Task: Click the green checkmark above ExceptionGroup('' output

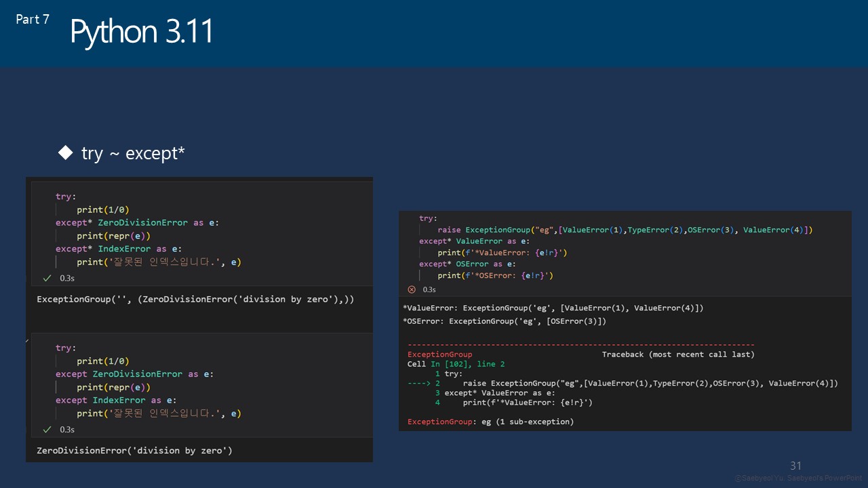Action: coord(47,278)
